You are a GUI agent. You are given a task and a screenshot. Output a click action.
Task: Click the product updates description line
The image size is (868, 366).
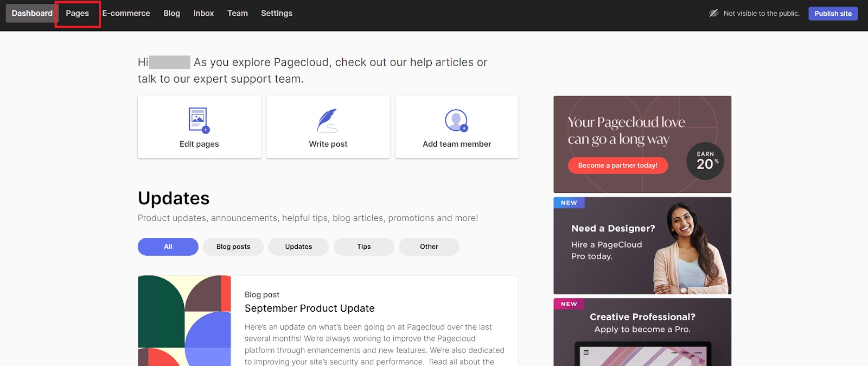(308, 218)
